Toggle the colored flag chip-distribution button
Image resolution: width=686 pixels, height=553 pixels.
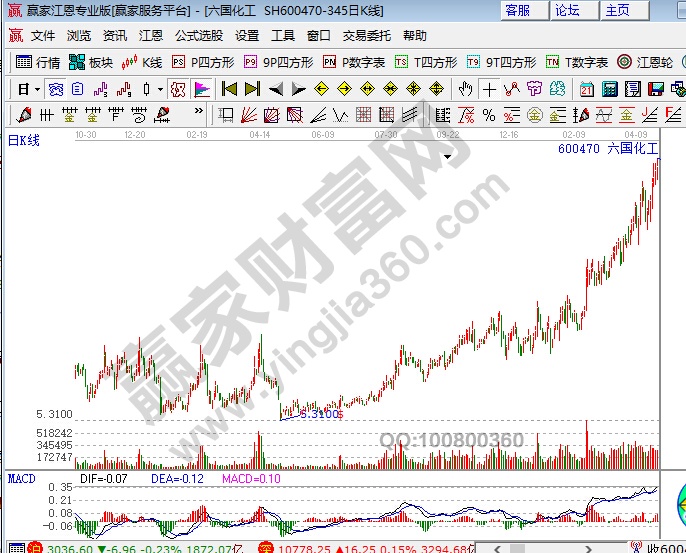point(201,89)
